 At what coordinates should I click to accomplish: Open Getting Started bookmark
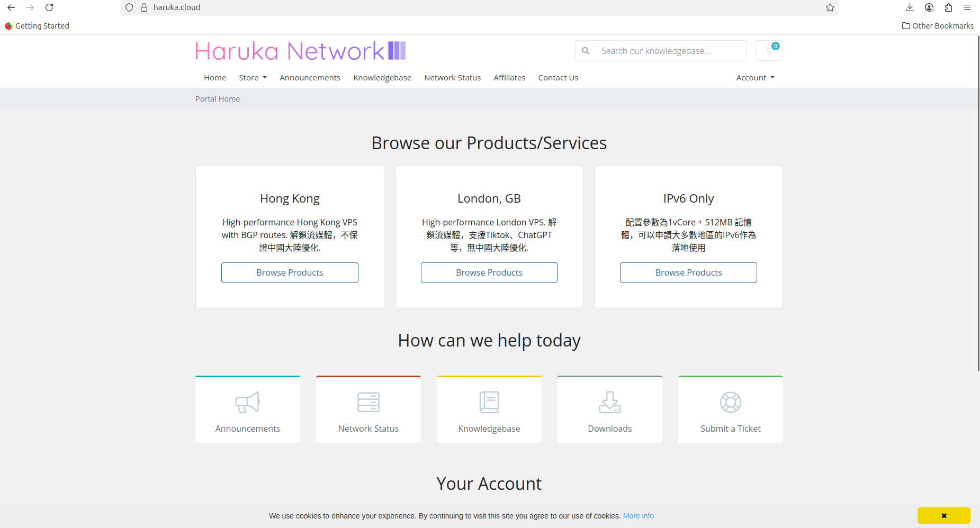coord(37,26)
